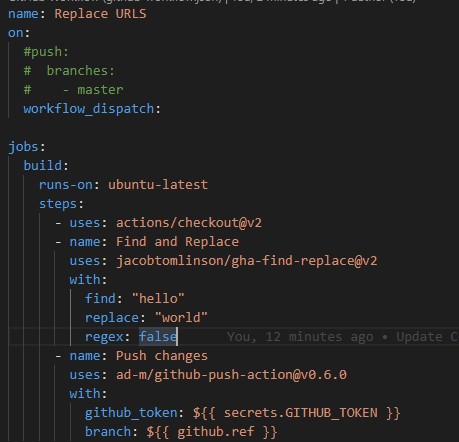Click the 'github_token' key
459x442 pixels.
pos(131,413)
